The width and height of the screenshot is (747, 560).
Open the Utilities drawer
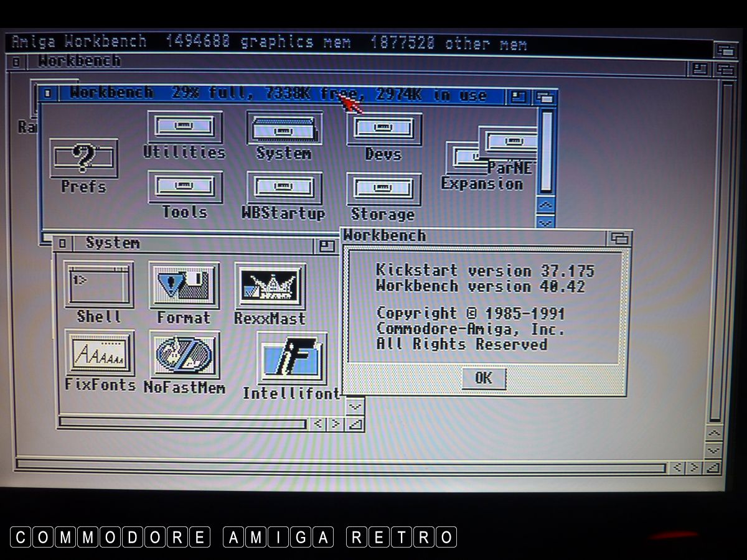tap(184, 128)
